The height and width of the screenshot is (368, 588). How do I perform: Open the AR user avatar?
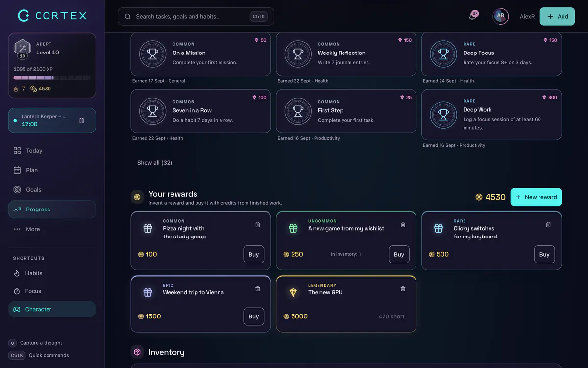click(500, 16)
